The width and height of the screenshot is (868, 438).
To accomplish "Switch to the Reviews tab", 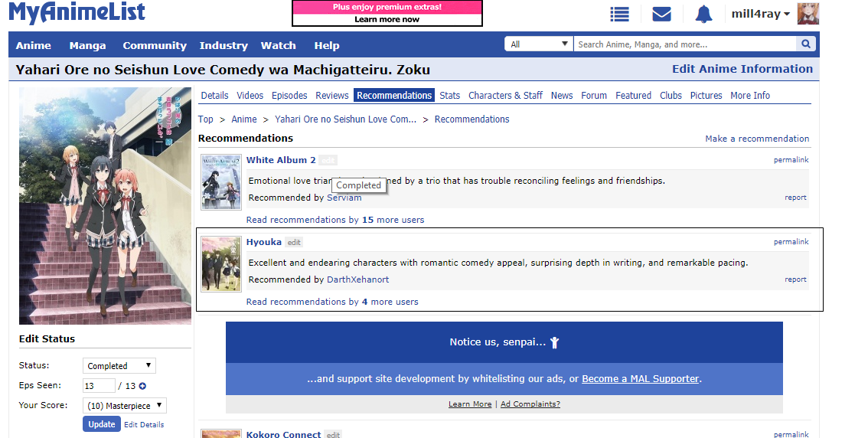I will pos(332,95).
